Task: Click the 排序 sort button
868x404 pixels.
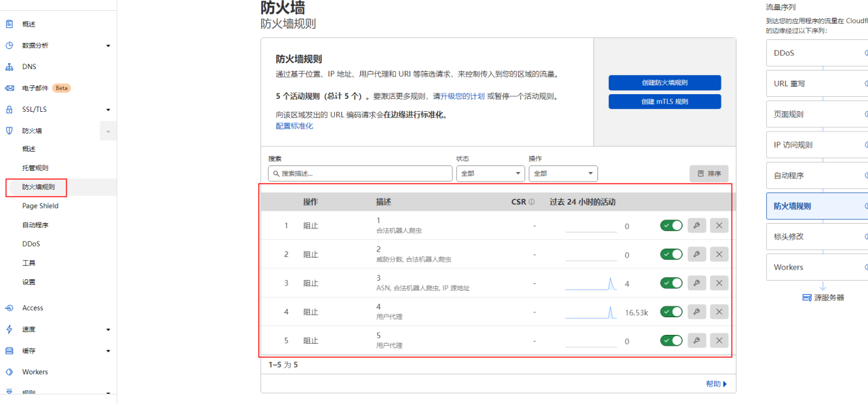Action: click(709, 174)
